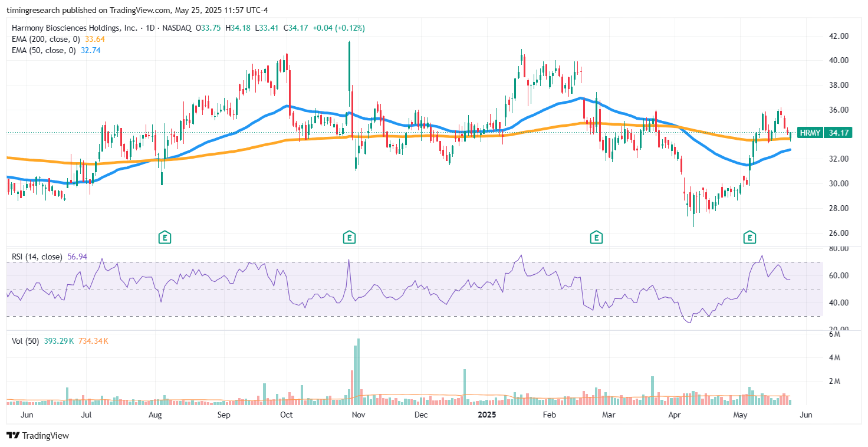Click the Sep label on time axis
Screen dimensions: 868x447
[223, 415]
